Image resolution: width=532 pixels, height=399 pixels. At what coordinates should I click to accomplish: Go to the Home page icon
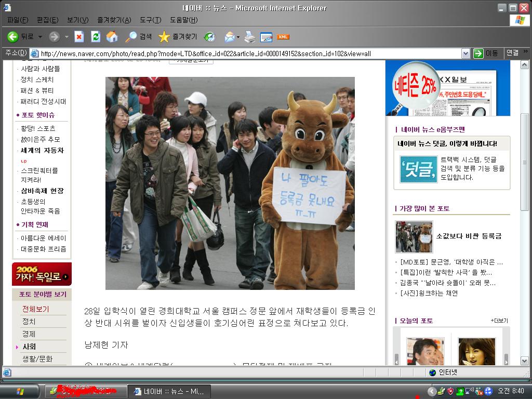[112, 36]
